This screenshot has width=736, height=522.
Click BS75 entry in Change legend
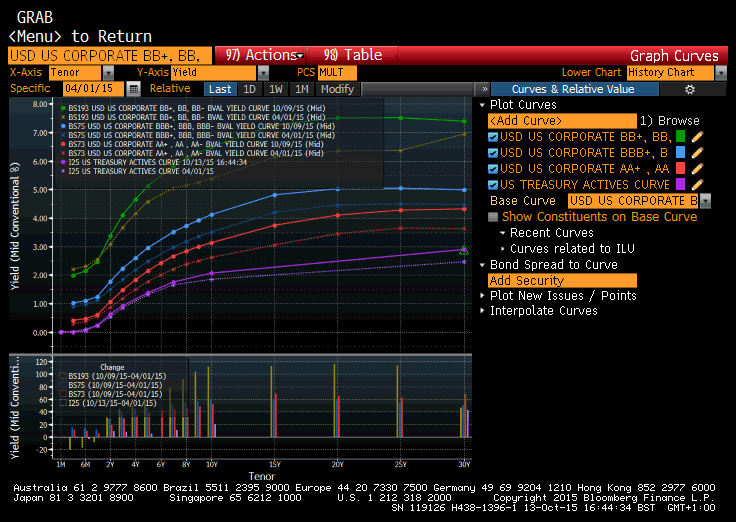[x=111, y=385]
